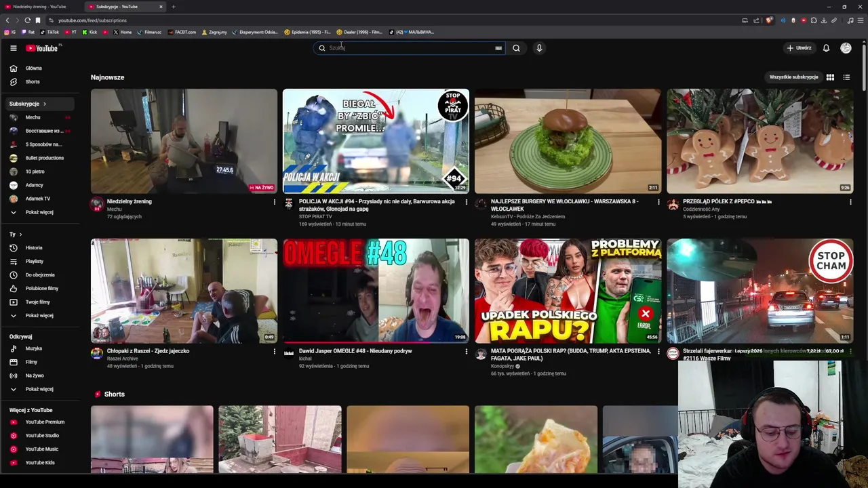Open options menu for Dawid Jasper OMEGLE #48
868x488 pixels.
pyautogui.click(x=466, y=352)
